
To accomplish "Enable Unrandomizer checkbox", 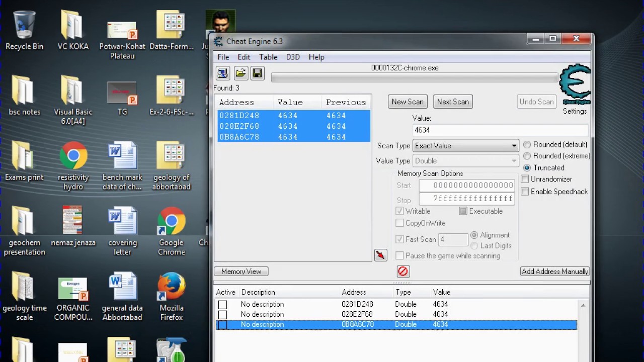I will coord(525,179).
